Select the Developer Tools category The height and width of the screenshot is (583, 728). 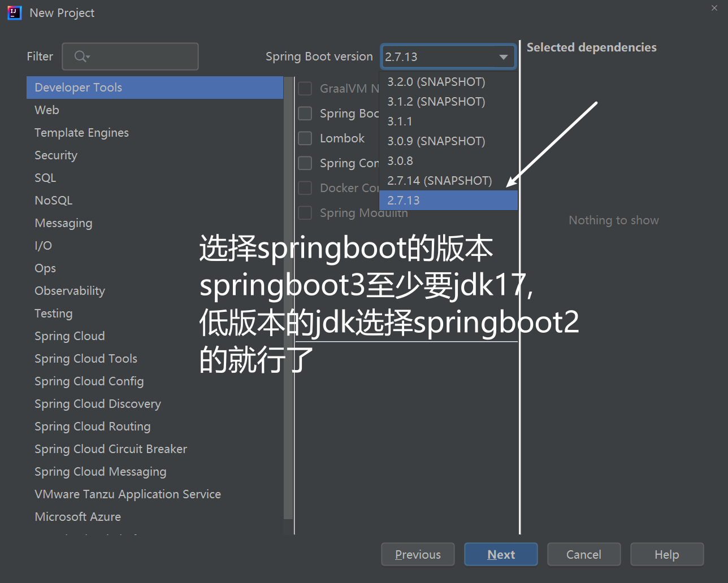[155, 88]
